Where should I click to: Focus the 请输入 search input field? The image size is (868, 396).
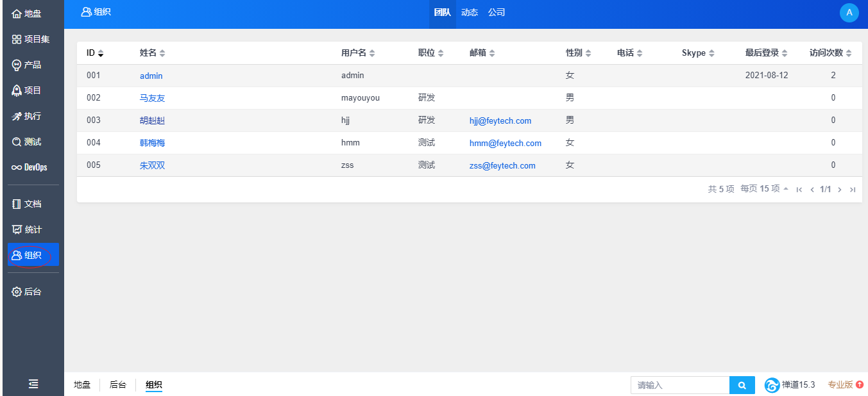tap(680, 385)
